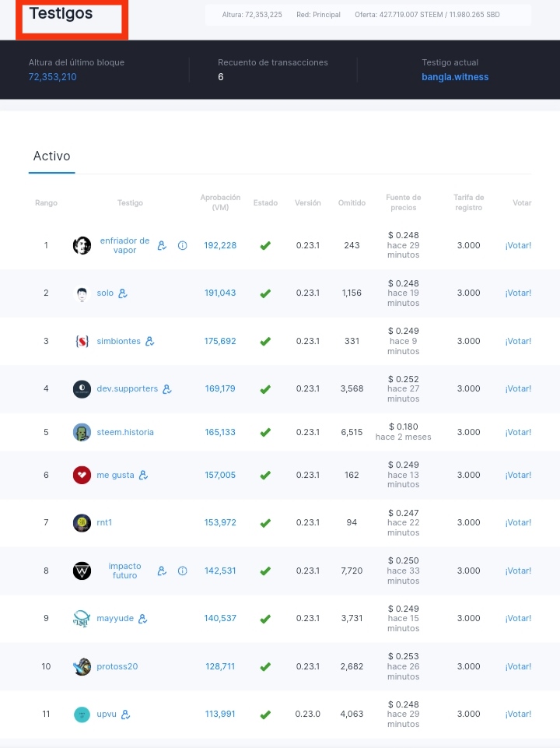Click green check status for enfriador de vapor
The width and height of the screenshot is (560, 748).
click(265, 245)
